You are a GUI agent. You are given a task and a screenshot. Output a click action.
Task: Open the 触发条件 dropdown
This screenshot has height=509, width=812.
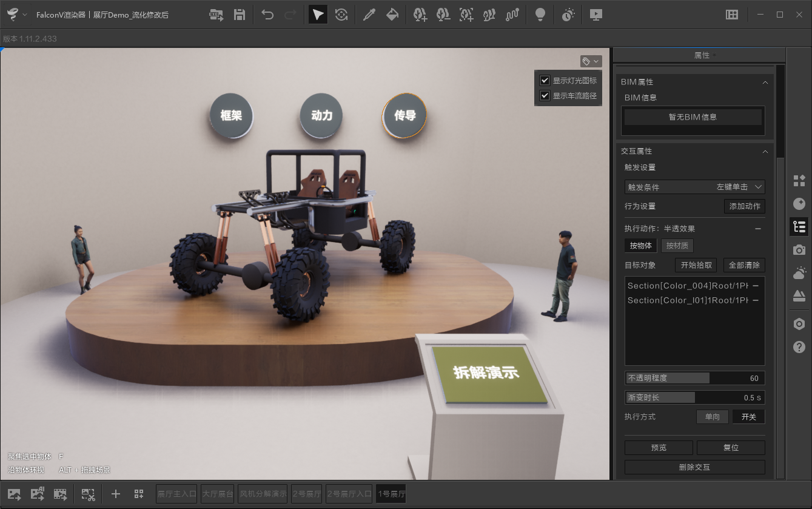[x=694, y=187]
